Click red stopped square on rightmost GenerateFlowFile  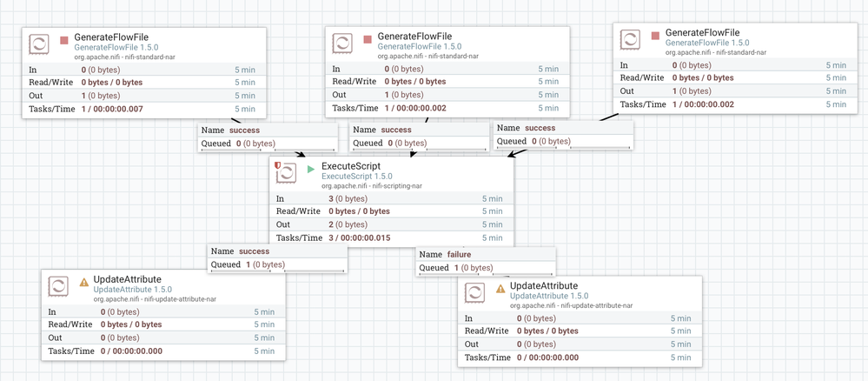[655, 36]
